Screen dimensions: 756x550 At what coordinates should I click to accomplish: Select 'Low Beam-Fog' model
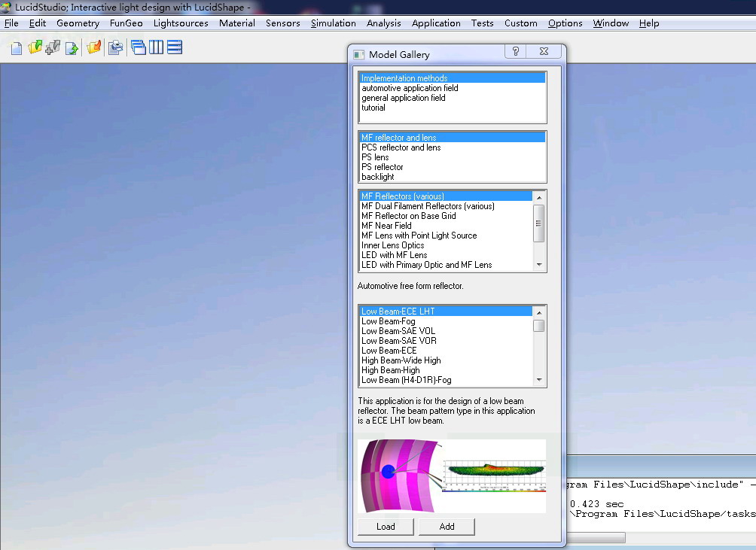pos(446,321)
